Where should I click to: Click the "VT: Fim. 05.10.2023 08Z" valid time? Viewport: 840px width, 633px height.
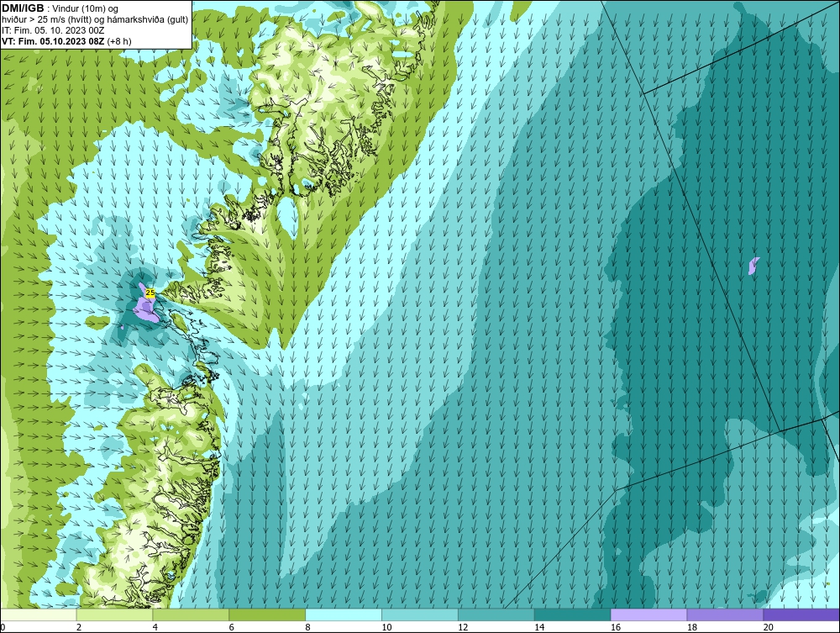click(54, 41)
